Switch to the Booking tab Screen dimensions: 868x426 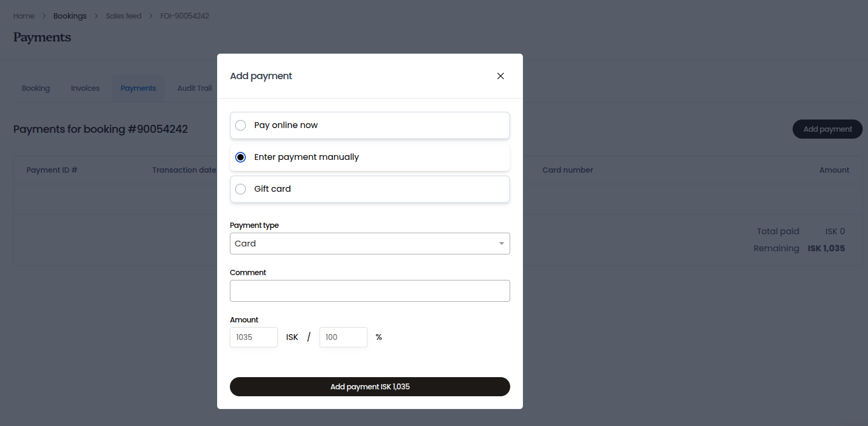(36, 88)
